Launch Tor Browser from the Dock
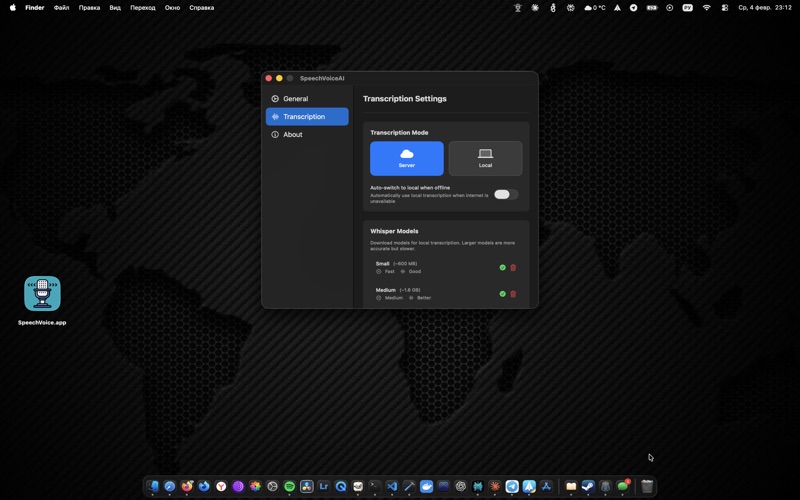Screen dimensions: 800x500 click(x=238, y=486)
